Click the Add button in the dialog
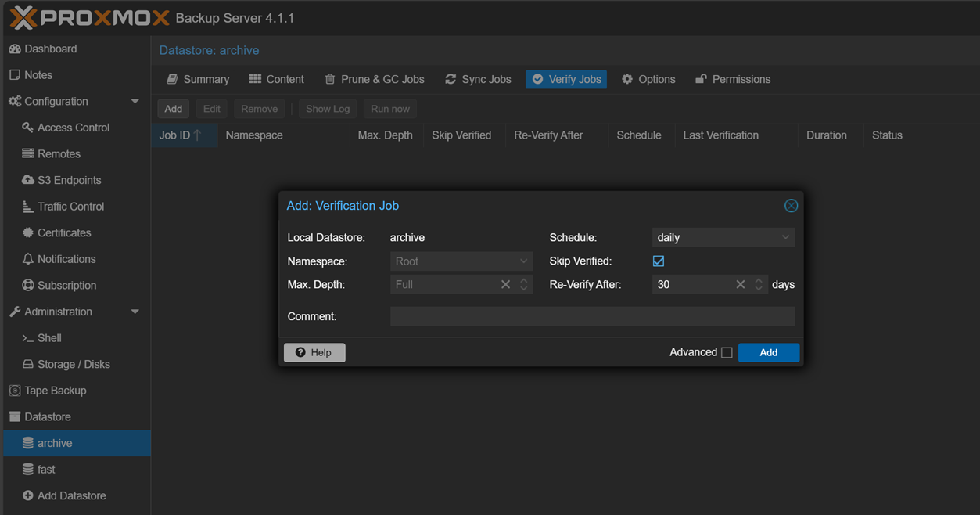The image size is (980, 515). (x=768, y=352)
